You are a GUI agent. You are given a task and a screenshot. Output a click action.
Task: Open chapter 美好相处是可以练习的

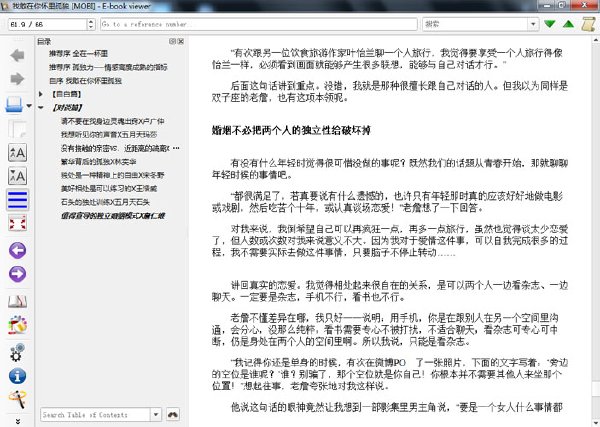tap(109, 188)
